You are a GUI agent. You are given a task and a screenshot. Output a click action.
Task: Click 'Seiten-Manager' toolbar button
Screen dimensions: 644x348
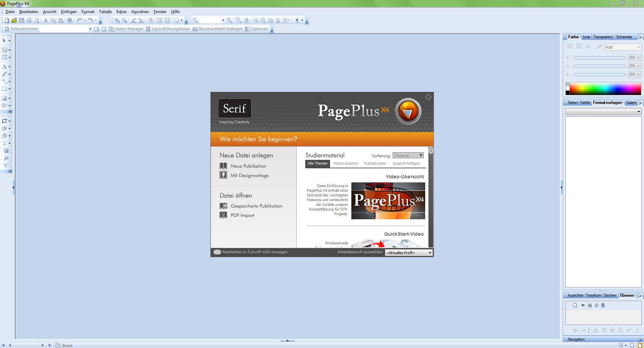[126, 29]
